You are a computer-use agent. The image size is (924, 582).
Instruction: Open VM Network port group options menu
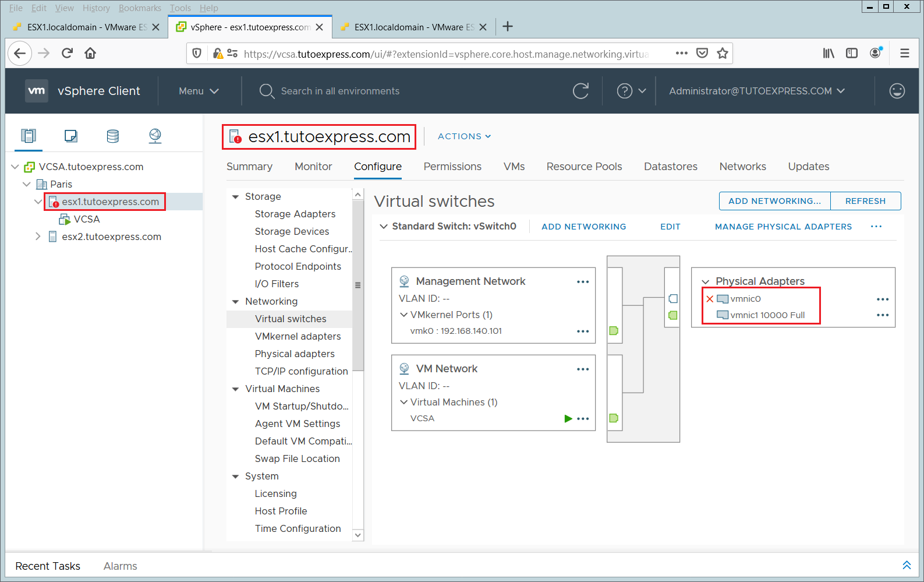coord(583,369)
